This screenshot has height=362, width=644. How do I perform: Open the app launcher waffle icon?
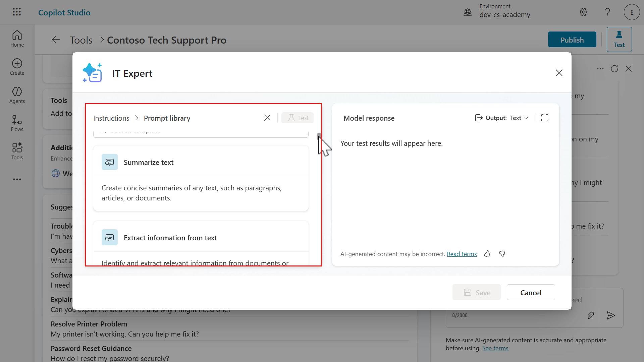pyautogui.click(x=17, y=12)
